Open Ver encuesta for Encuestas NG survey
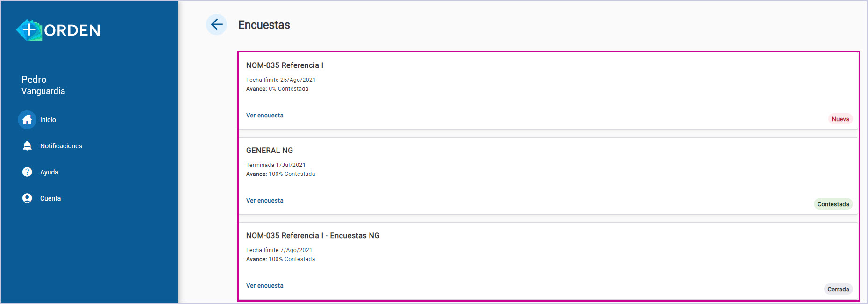 click(x=264, y=286)
